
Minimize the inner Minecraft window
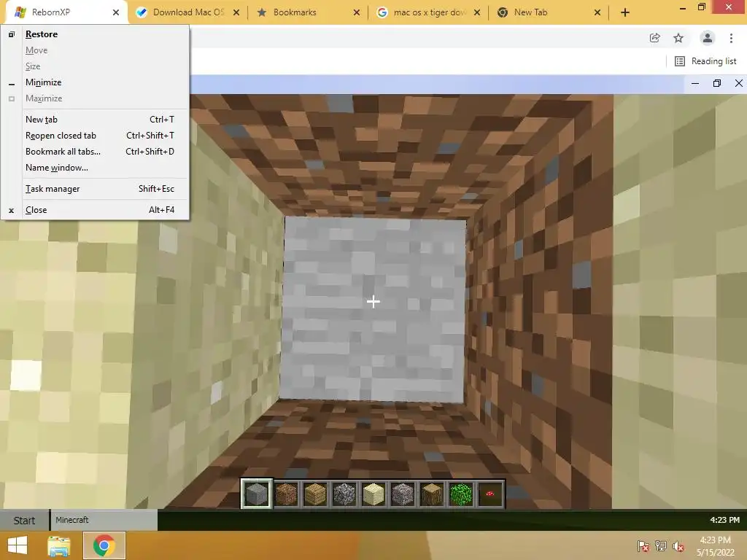[695, 83]
